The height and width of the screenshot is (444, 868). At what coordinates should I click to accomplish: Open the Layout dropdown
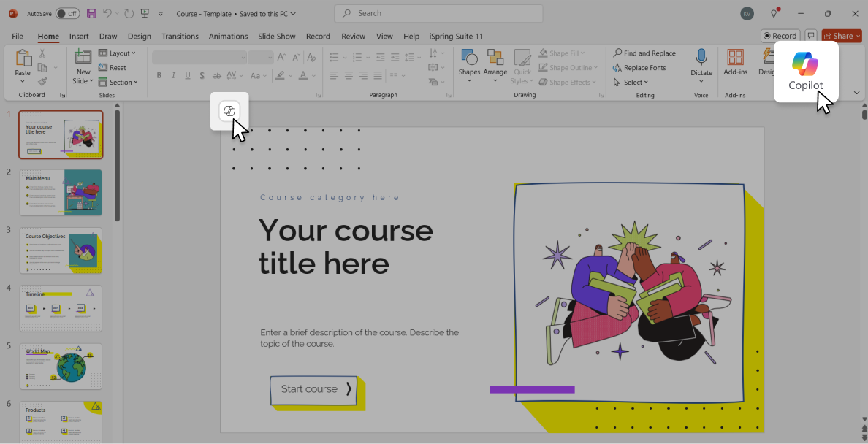point(117,53)
